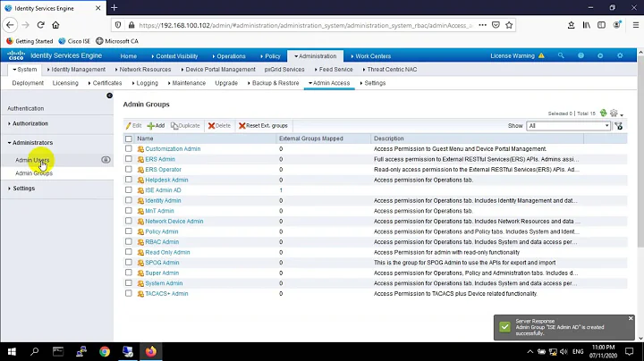Click the green refresh icon above table

[x=603, y=113]
